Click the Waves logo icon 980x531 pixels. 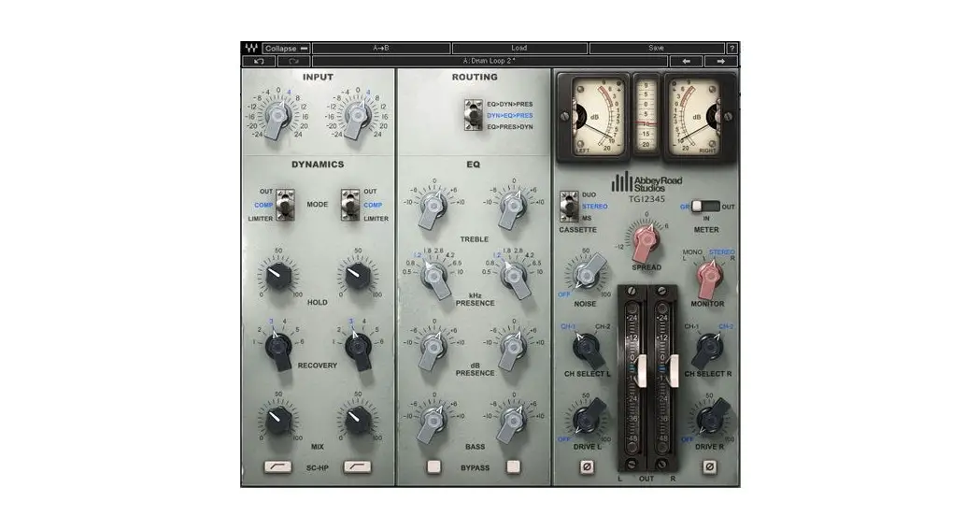click(251, 49)
